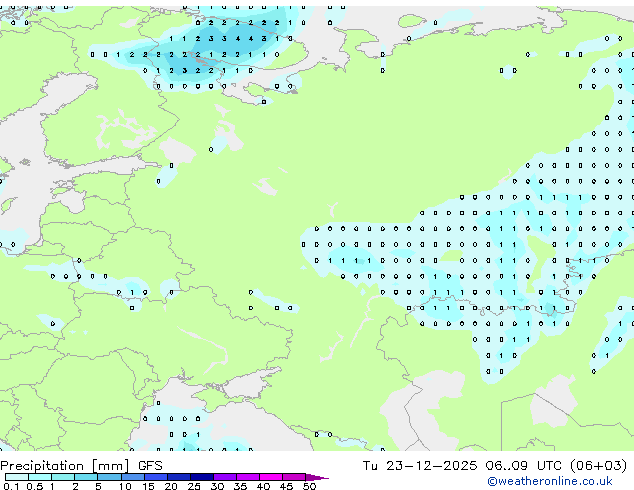Select the legend color segment between 1 and 2

(63, 477)
